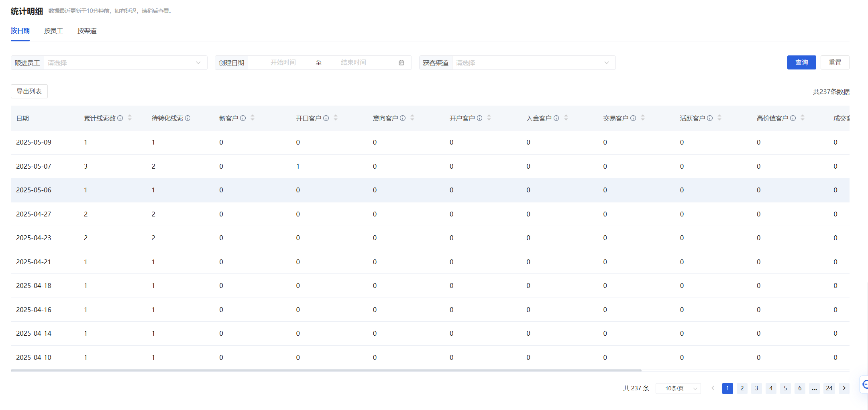Viewport: 868px width, 410px height.
Task: Sort by 开口客户 column arrows
Action: click(x=336, y=118)
